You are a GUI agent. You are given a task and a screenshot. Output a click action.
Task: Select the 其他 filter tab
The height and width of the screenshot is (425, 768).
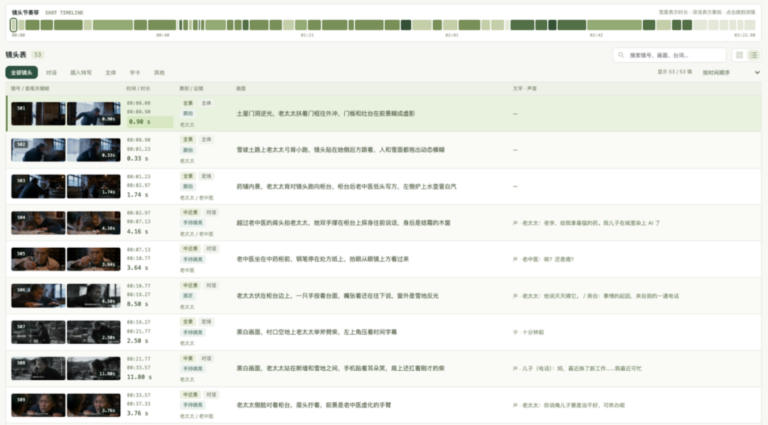159,72
